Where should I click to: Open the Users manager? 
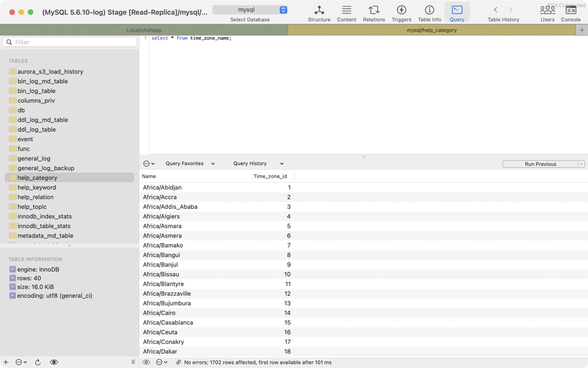tap(547, 14)
